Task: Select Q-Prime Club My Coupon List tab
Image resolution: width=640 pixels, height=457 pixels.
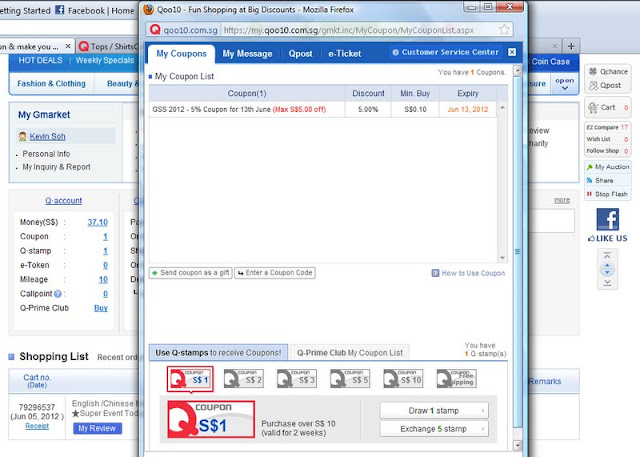Action: 350,353
